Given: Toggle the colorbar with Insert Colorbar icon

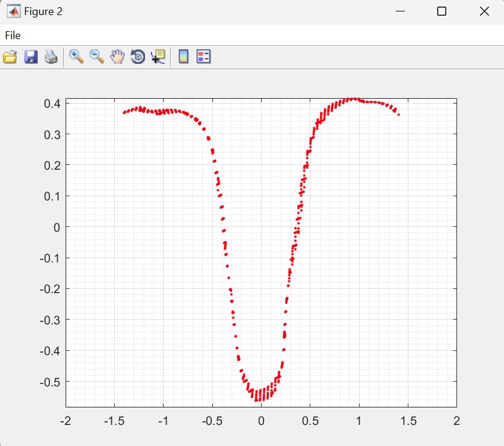Looking at the screenshot, I should [183, 57].
